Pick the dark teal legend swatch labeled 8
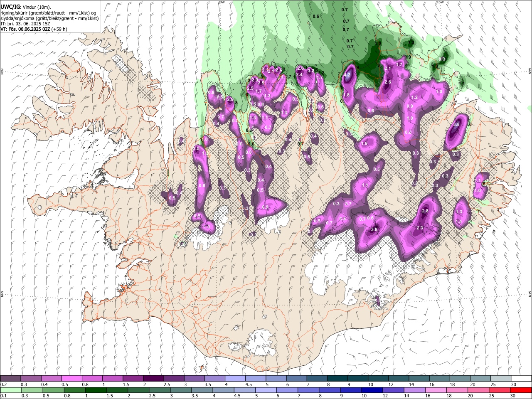The image size is (532, 399). 337,378
